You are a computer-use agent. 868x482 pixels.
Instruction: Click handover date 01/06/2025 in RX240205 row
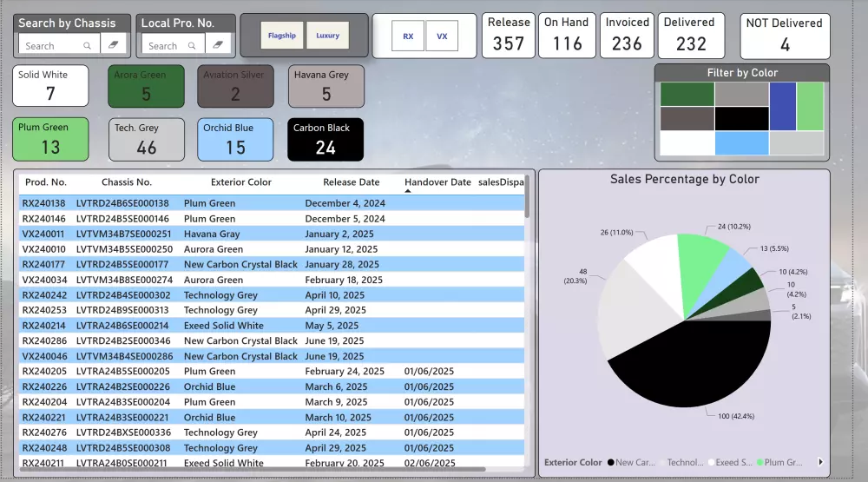point(429,371)
